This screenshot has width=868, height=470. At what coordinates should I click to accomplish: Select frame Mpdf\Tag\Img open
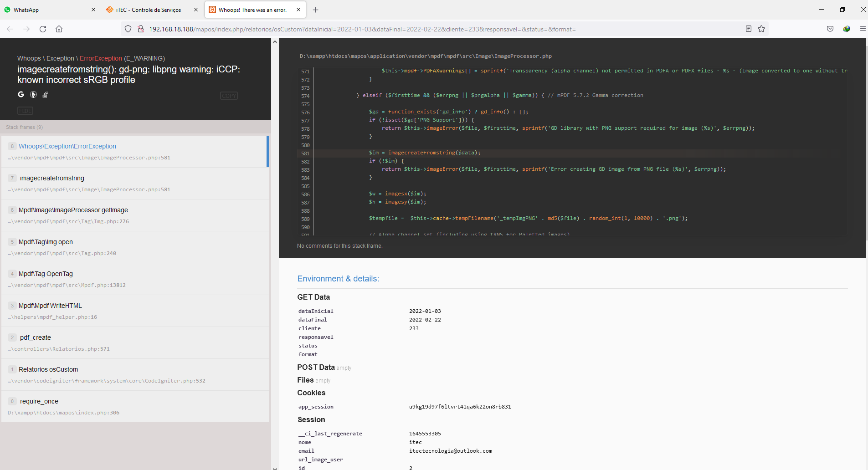coord(135,247)
